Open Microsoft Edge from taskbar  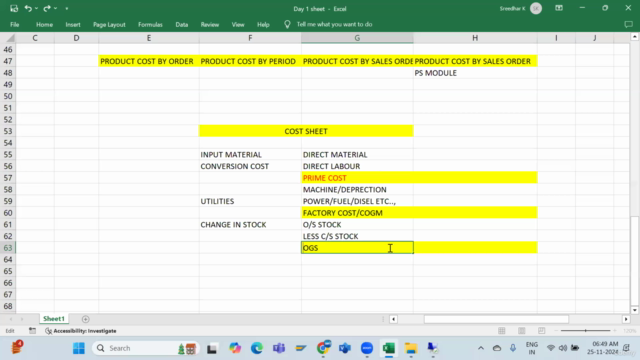click(x=257, y=348)
